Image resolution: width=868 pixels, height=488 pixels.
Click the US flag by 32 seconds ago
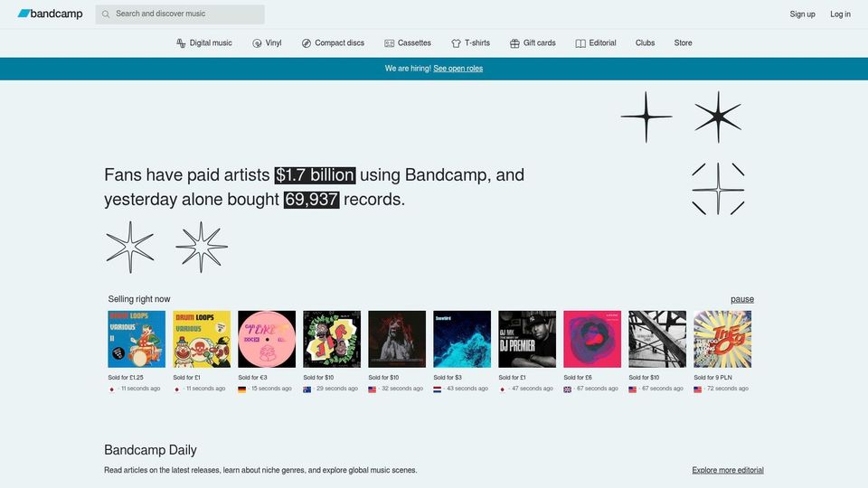coord(372,389)
